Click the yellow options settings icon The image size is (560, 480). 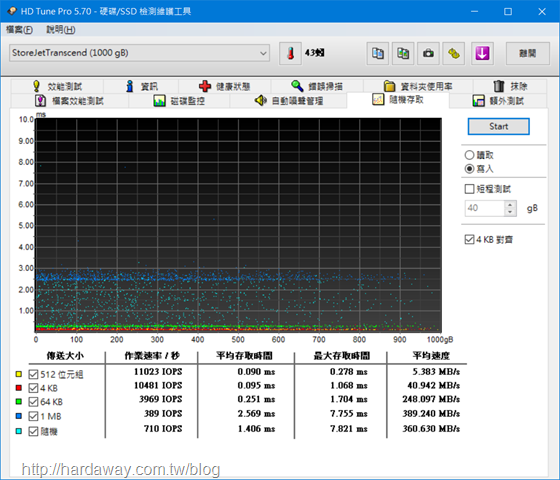454,54
